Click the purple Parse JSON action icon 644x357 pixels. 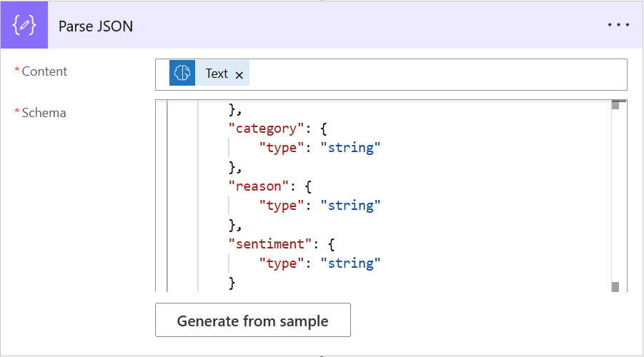coord(24,25)
